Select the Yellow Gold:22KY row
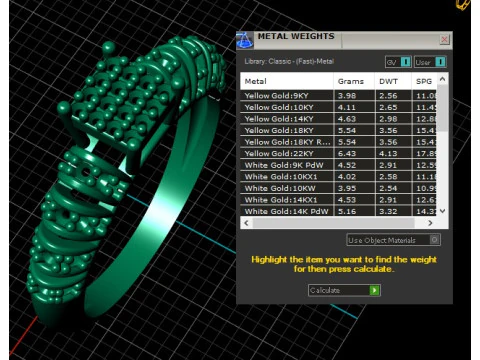This screenshot has width=480, height=360. click(338, 154)
